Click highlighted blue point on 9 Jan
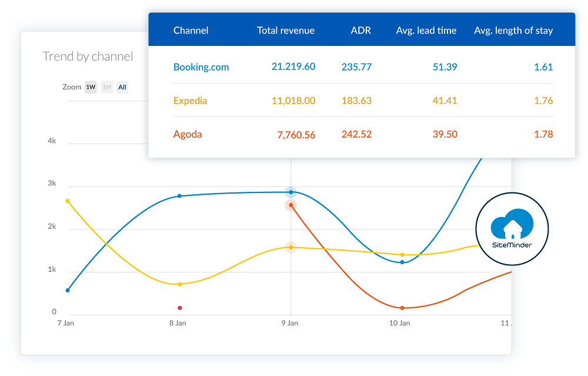The height and width of the screenshot is (376, 588). point(290,192)
